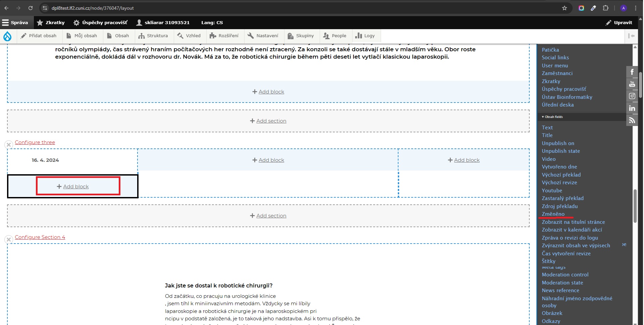Open Nastavení toolbar item
The height and width of the screenshot is (325, 644).
pos(263,36)
